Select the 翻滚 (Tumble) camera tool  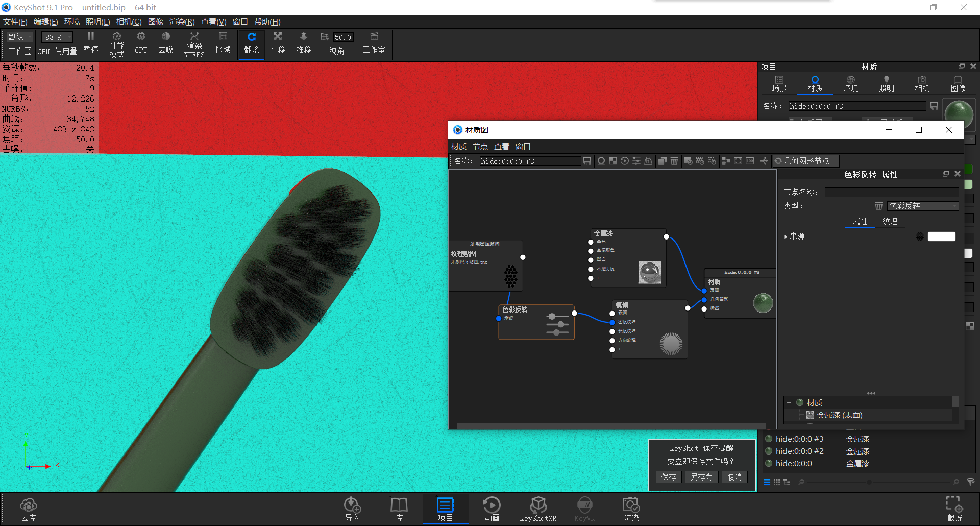point(251,44)
